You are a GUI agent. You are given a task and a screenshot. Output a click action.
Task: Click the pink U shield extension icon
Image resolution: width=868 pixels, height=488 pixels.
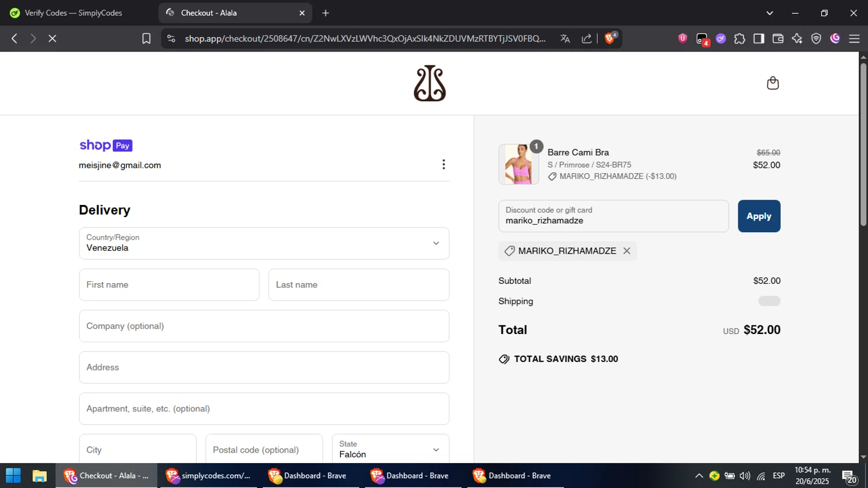coord(683,39)
